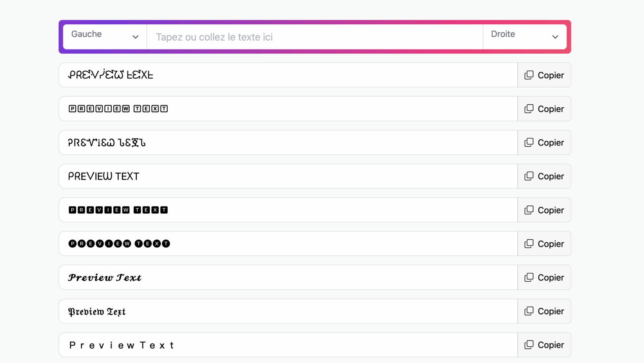Image resolution: width=644 pixels, height=363 pixels.
Task: Select the outlined squared letters text result
Action: click(x=118, y=109)
